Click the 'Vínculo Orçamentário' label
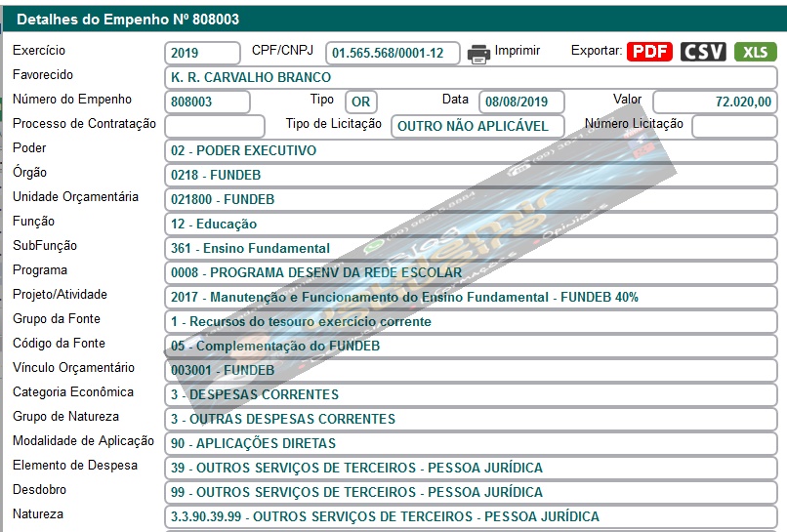 (73, 368)
